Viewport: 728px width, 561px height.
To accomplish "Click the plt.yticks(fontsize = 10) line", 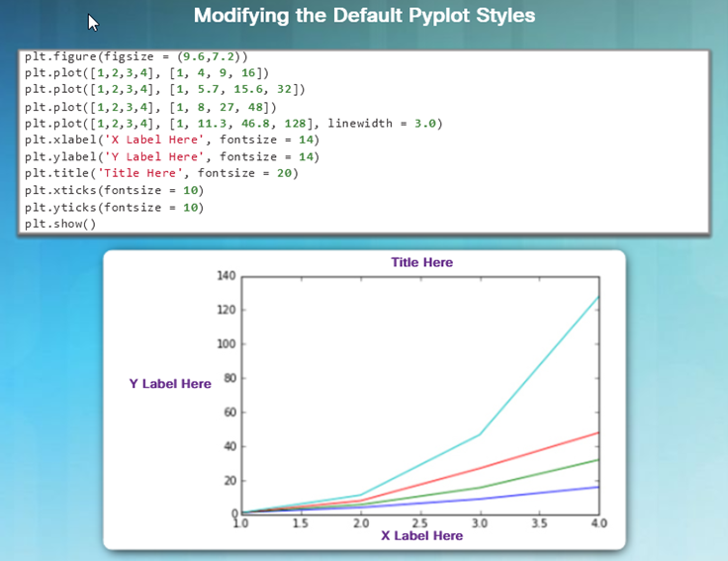I will coord(114,208).
